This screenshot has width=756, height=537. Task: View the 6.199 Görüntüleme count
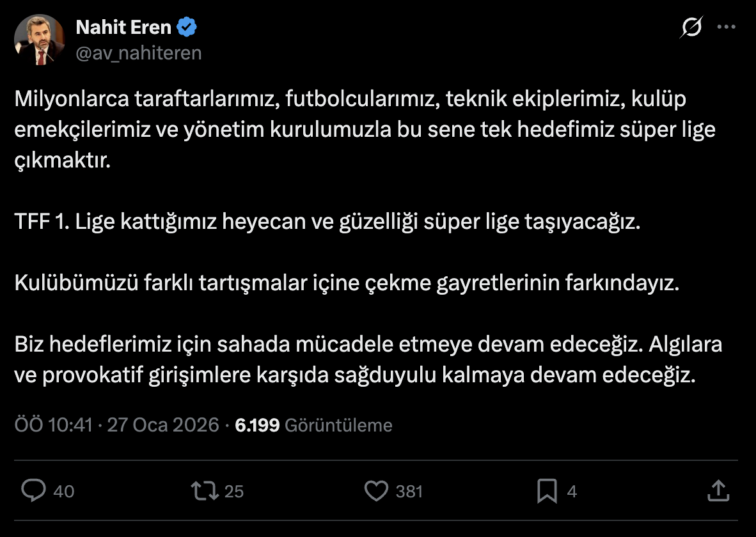tap(313, 425)
